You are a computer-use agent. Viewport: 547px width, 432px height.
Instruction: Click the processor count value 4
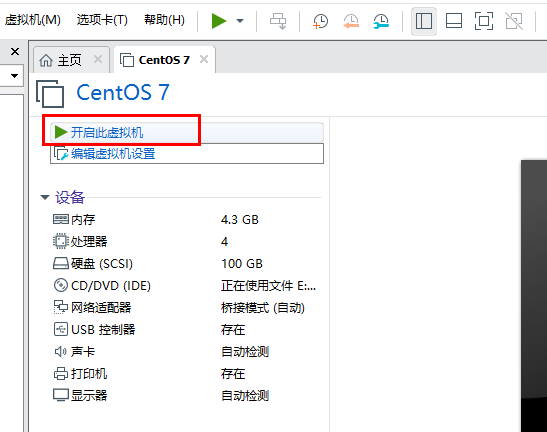point(225,241)
